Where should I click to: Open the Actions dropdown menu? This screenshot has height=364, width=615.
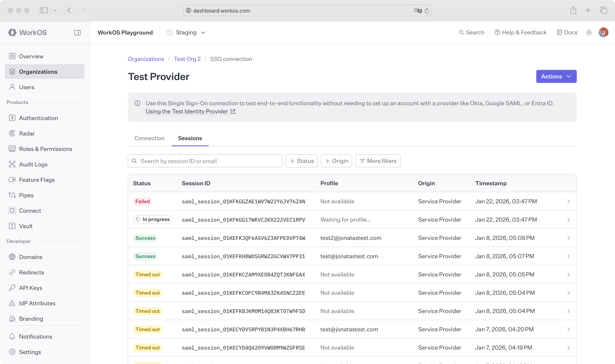556,76
